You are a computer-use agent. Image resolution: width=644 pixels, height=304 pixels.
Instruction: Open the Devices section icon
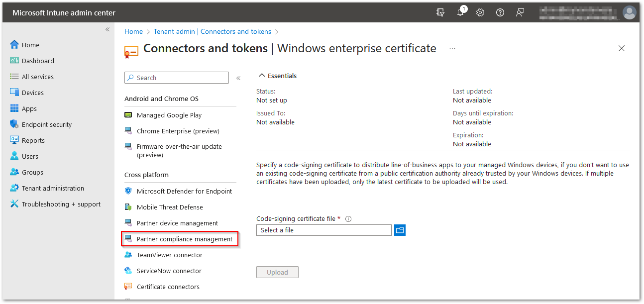(16, 92)
